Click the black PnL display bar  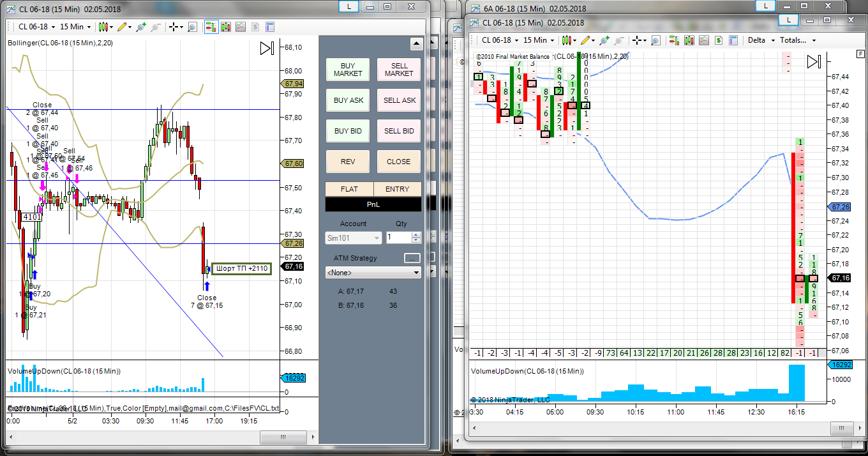pyautogui.click(x=373, y=204)
